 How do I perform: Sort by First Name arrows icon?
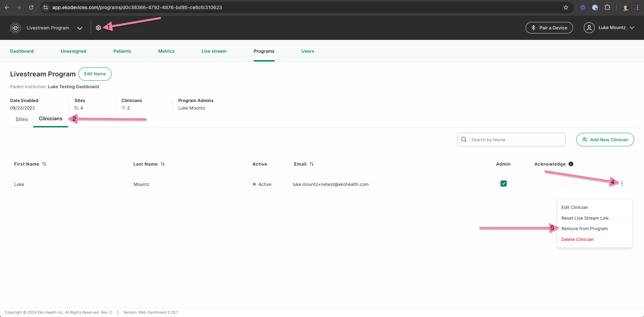44,164
